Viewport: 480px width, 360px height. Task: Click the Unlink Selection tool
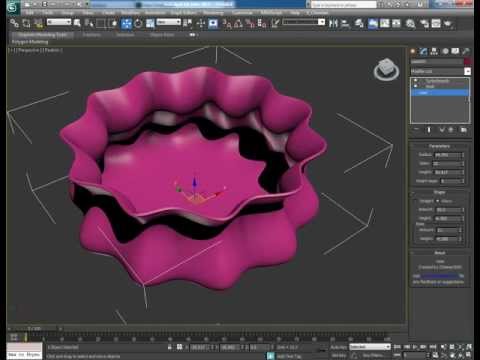click(26, 23)
